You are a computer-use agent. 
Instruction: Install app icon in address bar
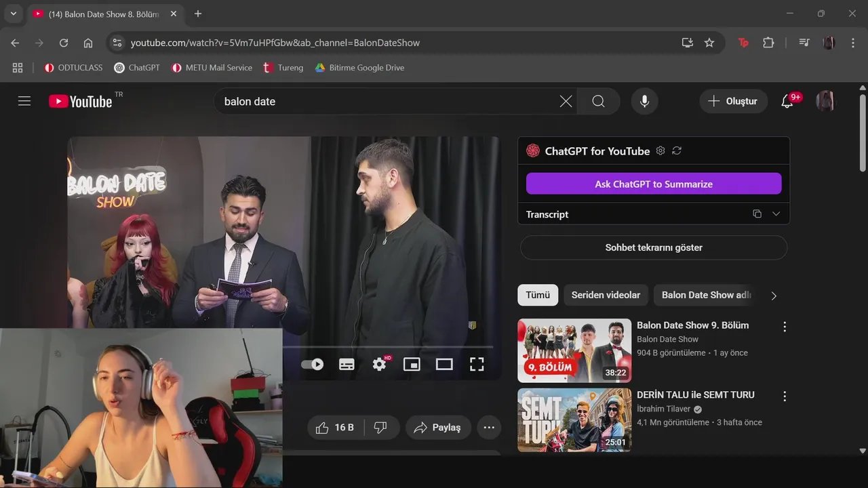(688, 43)
